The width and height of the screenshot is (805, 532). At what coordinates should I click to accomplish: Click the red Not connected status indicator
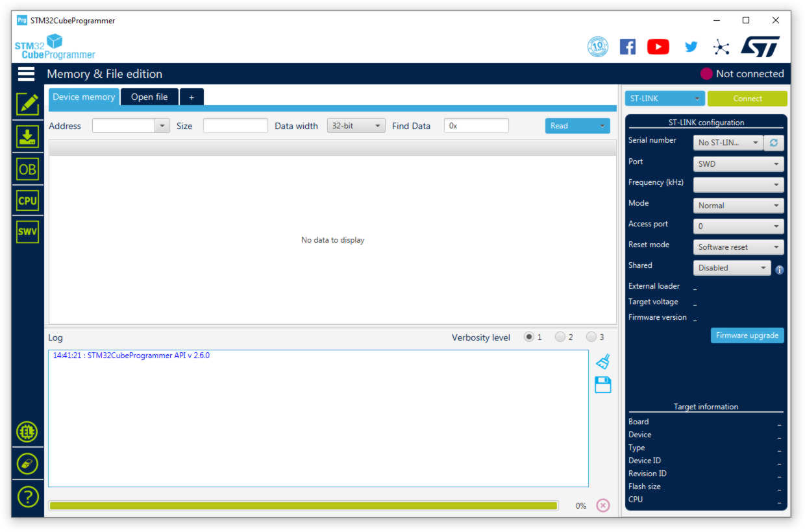706,74
